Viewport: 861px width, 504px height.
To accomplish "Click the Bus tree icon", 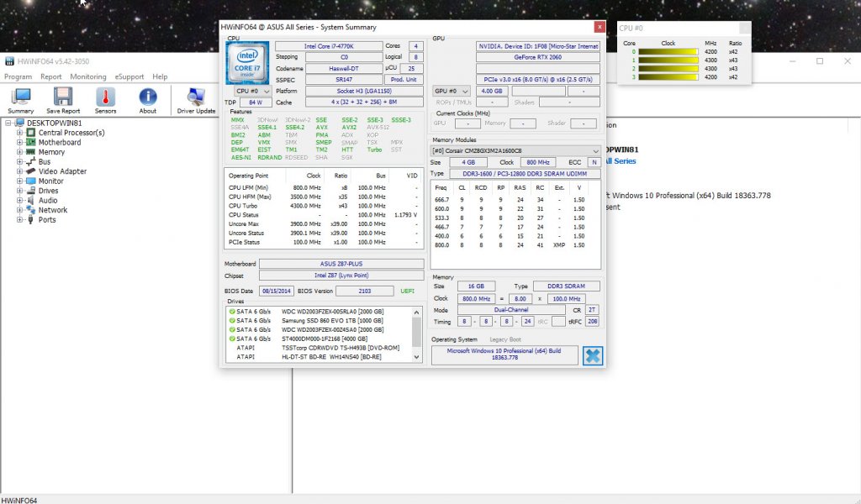I will (31, 162).
